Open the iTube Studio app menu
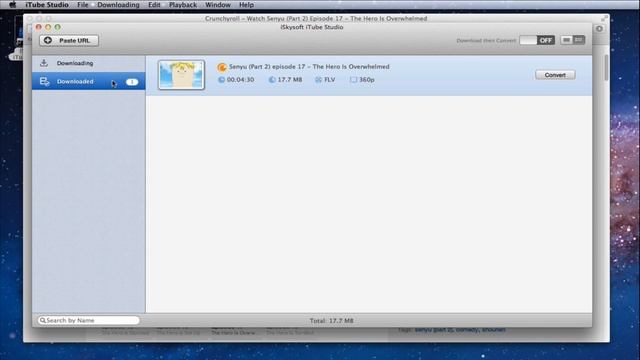Image resolution: width=640 pixels, height=360 pixels. (x=47, y=5)
